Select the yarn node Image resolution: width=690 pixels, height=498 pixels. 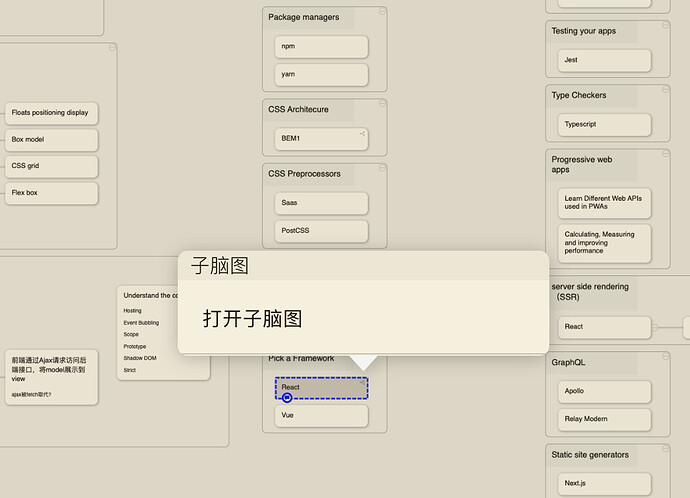321,74
